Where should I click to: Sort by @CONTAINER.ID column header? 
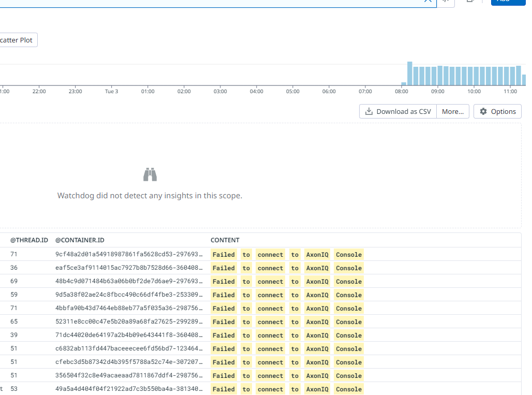(x=80, y=240)
